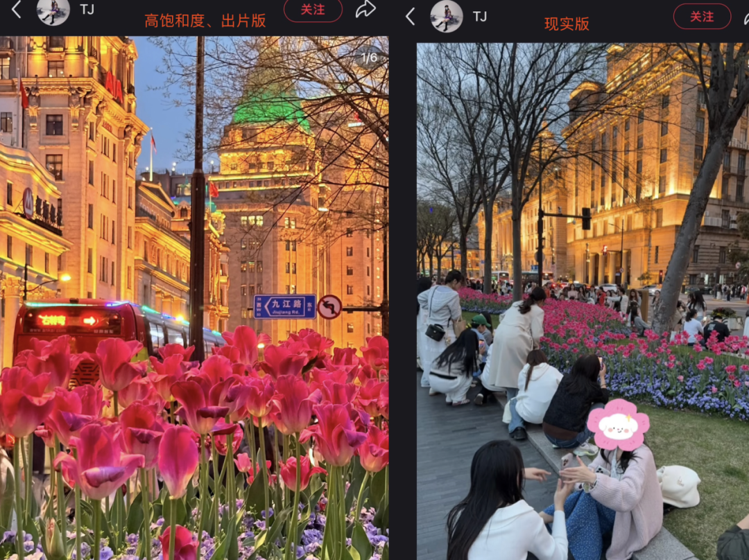Open username TJ in the left post header
Image resolution: width=749 pixels, height=560 pixels.
pos(87,8)
